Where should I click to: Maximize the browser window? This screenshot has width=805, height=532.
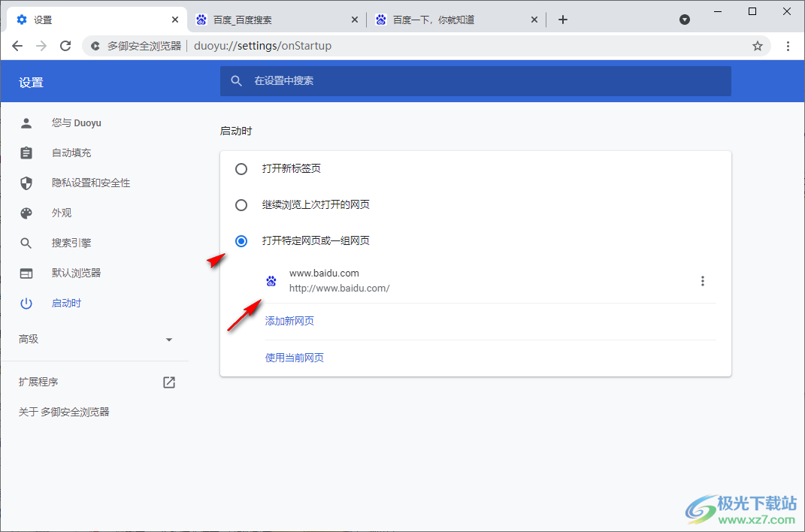click(752, 11)
